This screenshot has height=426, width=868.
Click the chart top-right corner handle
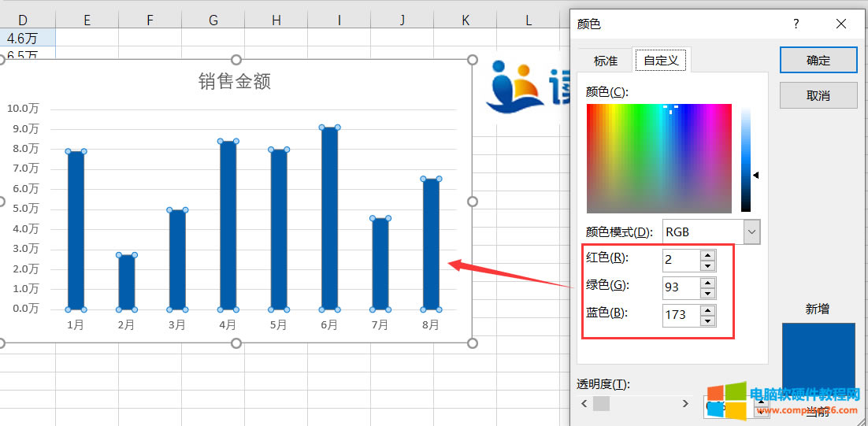coord(472,60)
